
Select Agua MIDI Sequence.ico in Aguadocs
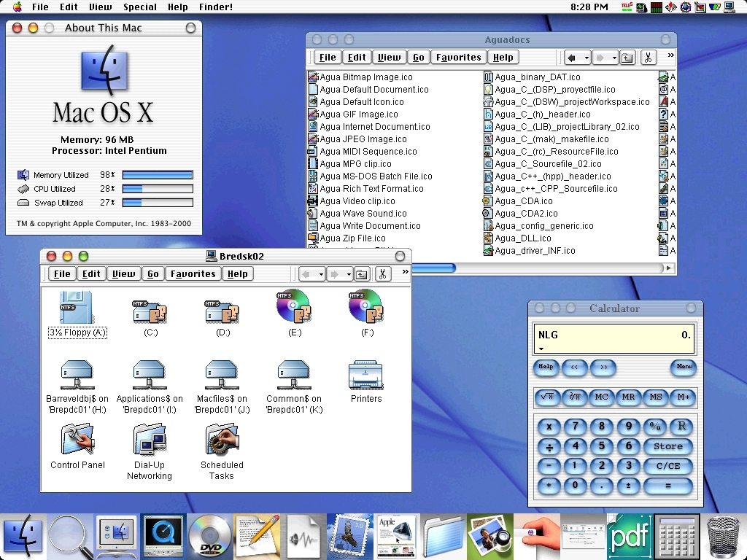[x=363, y=152]
